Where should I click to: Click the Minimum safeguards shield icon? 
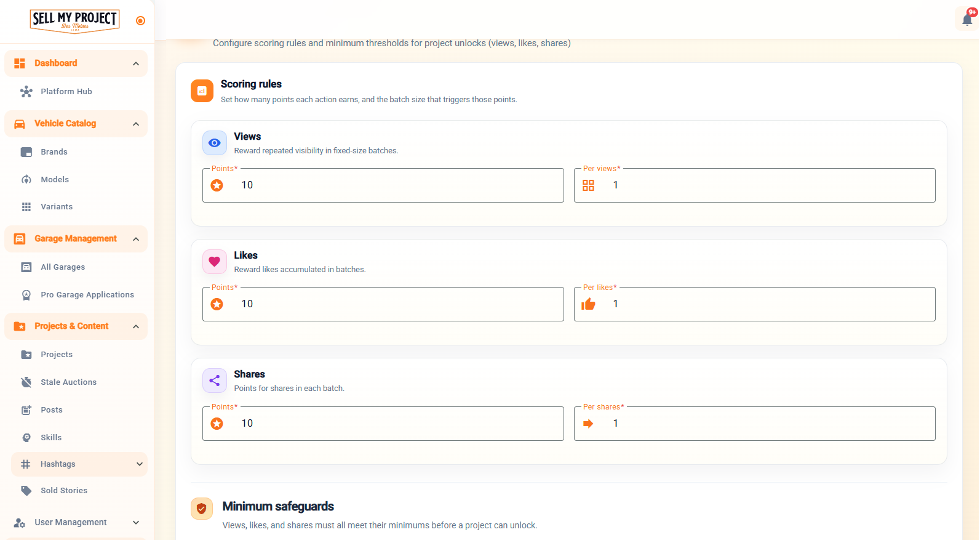202,509
